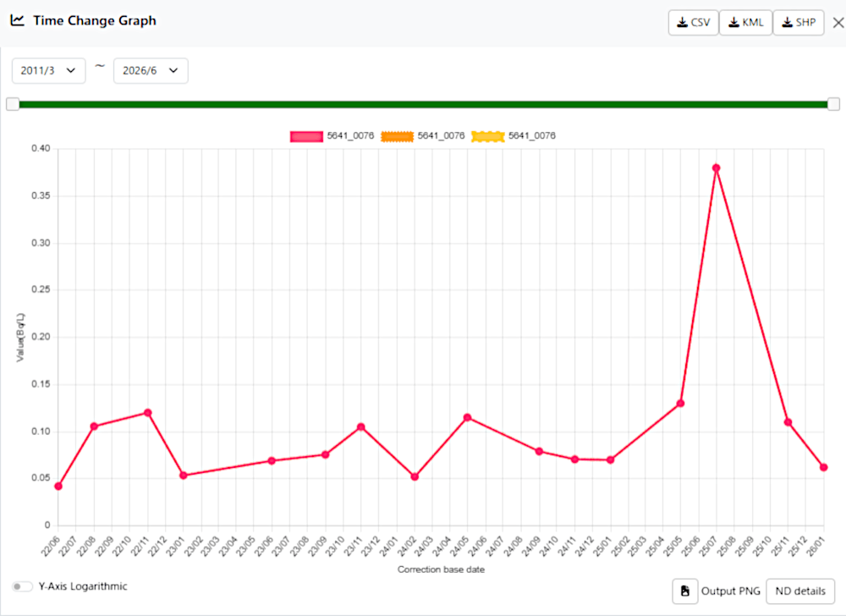Download data as KML
The image size is (846, 616).
745,23
